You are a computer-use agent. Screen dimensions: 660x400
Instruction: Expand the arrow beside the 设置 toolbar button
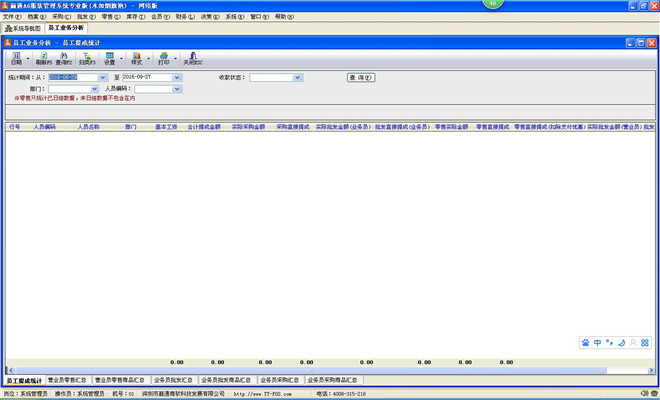point(122,59)
